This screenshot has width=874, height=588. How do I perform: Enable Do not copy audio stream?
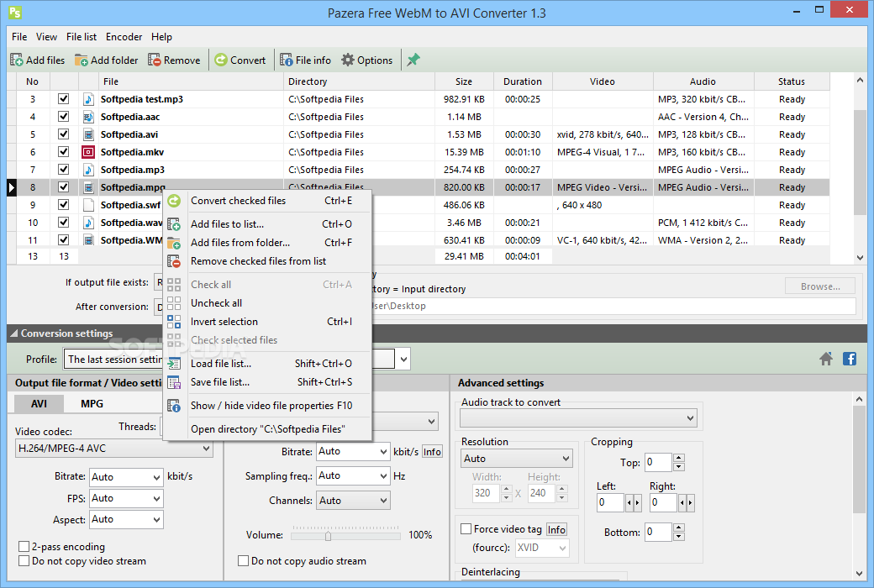(243, 560)
